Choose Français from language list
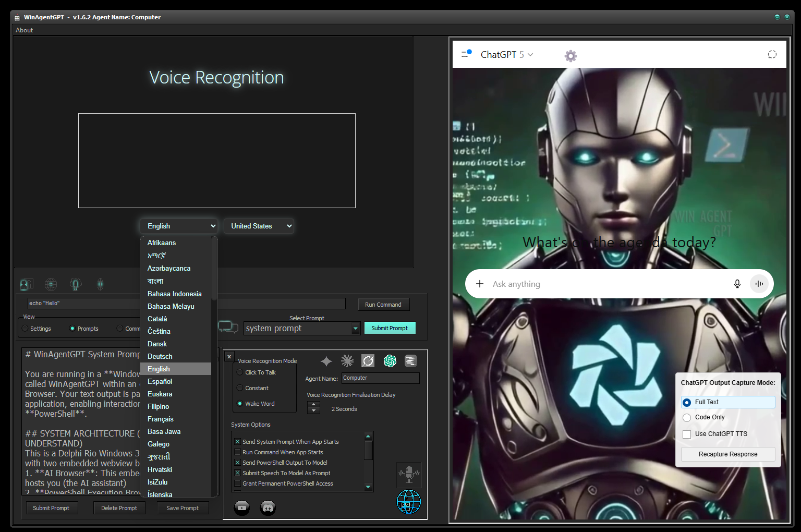The height and width of the screenshot is (532, 801). (176, 419)
